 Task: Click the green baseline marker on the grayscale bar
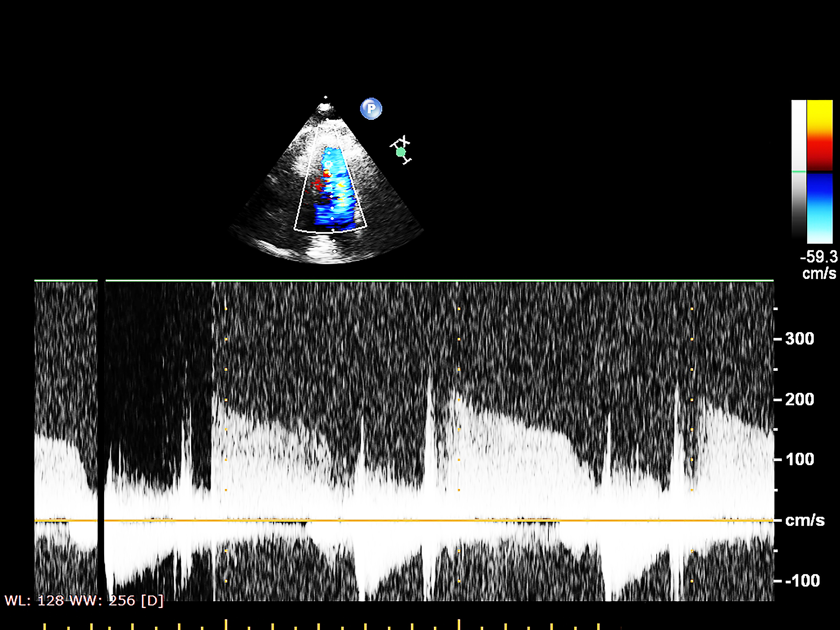pyautogui.click(x=799, y=171)
